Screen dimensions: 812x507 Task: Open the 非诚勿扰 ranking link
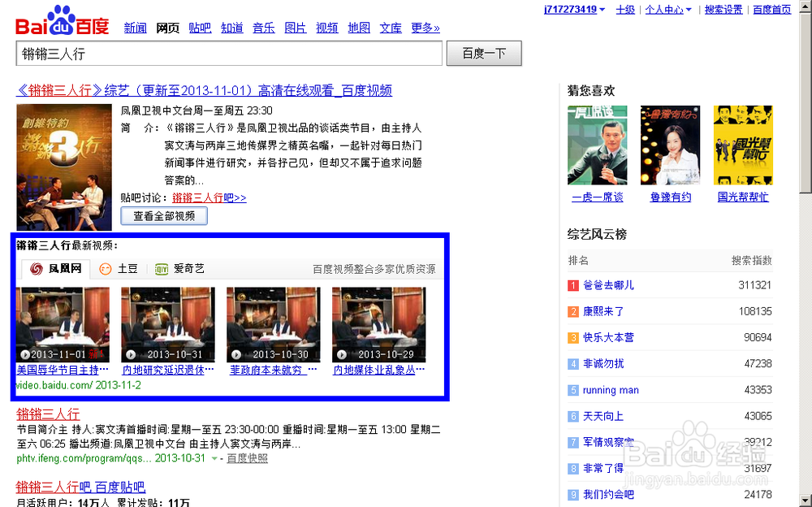click(604, 364)
